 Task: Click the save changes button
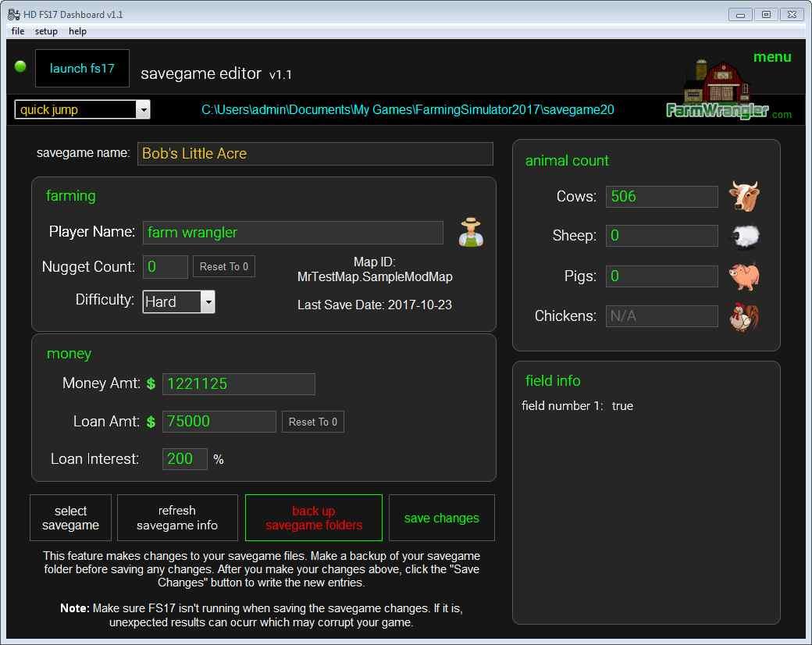tap(441, 518)
